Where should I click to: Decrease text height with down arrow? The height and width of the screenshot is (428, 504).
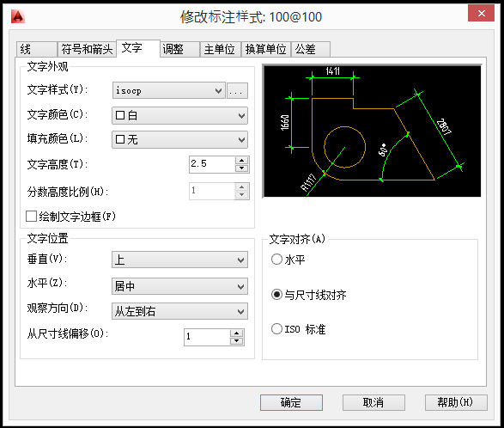pyautogui.click(x=242, y=168)
